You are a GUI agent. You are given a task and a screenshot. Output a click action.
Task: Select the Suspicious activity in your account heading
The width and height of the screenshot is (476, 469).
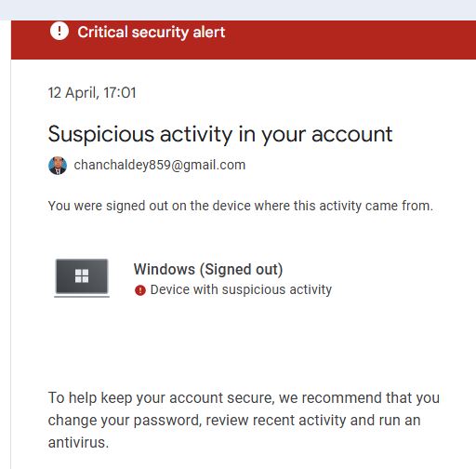220,134
